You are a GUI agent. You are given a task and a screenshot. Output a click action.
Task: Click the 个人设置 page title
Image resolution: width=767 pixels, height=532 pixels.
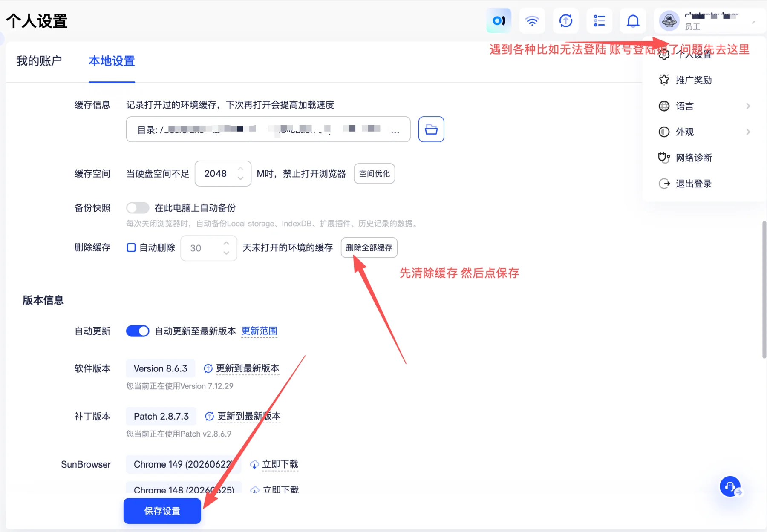click(37, 21)
